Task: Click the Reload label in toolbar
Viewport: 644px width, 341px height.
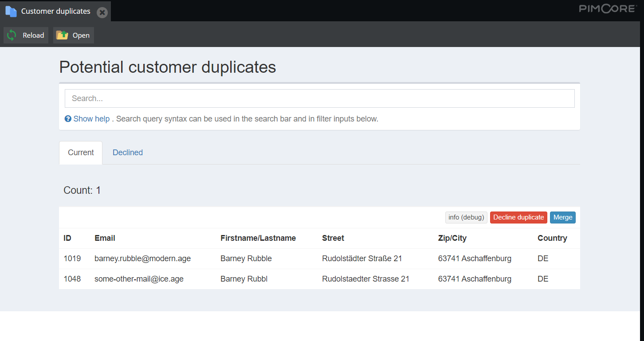Action: point(34,35)
